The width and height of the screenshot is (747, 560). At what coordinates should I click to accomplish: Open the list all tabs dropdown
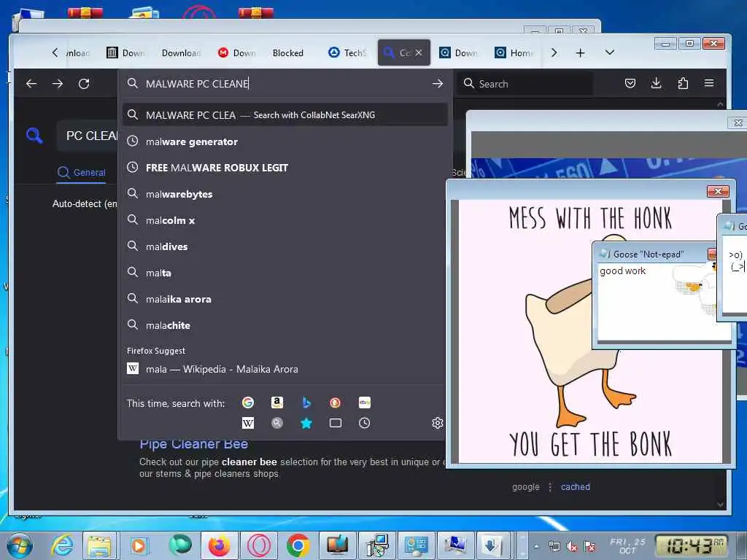tap(609, 52)
